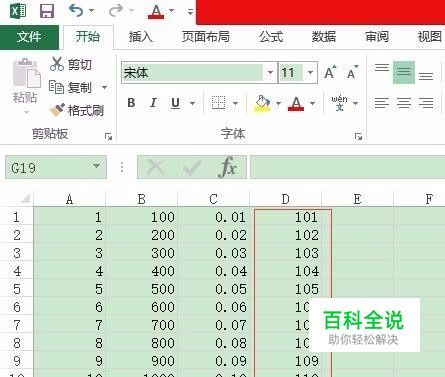Expand the font size dropdown

310,72
